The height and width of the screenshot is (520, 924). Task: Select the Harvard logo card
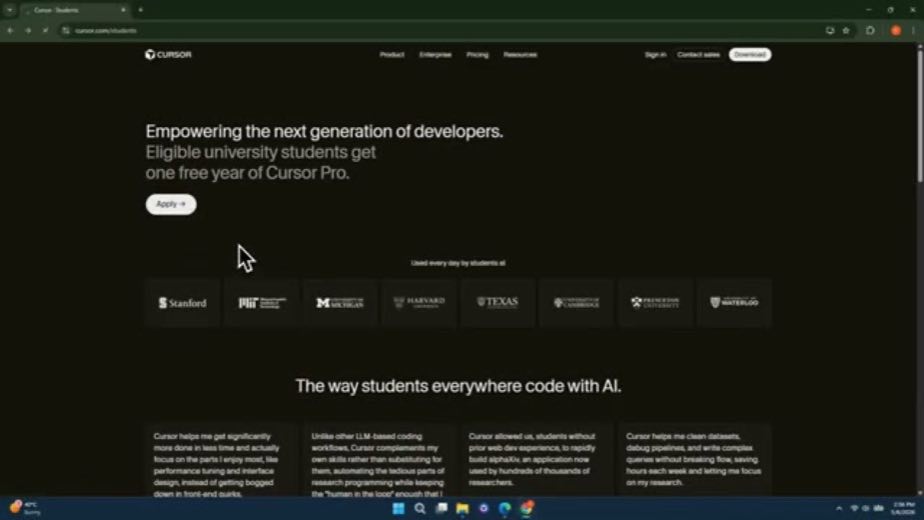(x=419, y=302)
